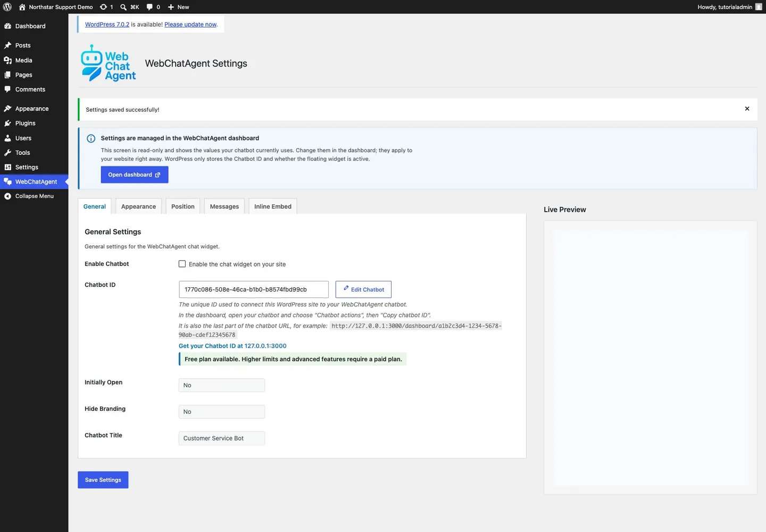This screenshot has width=766, height=532.
Task: Switch to the Appearance settings tab
Action: (138, 206)
